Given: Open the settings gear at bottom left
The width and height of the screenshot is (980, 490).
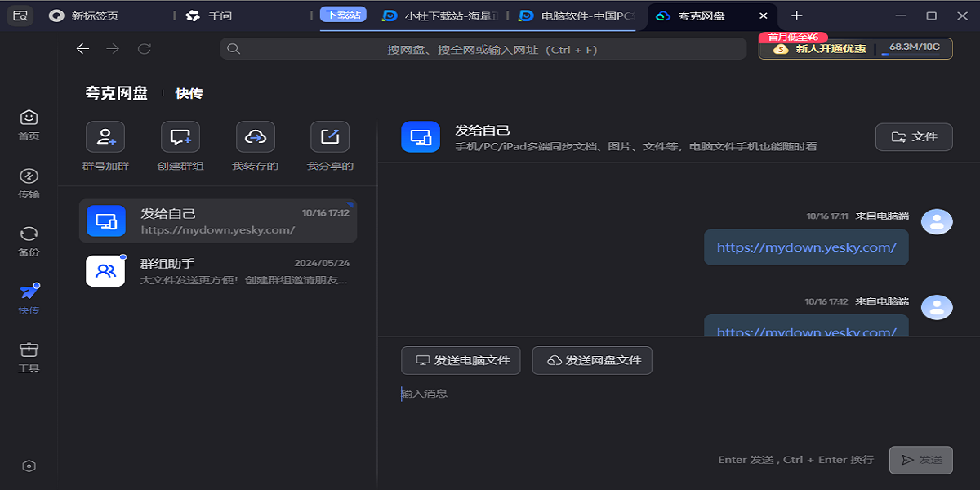Looking at the screenshot, I should [29, 465].
